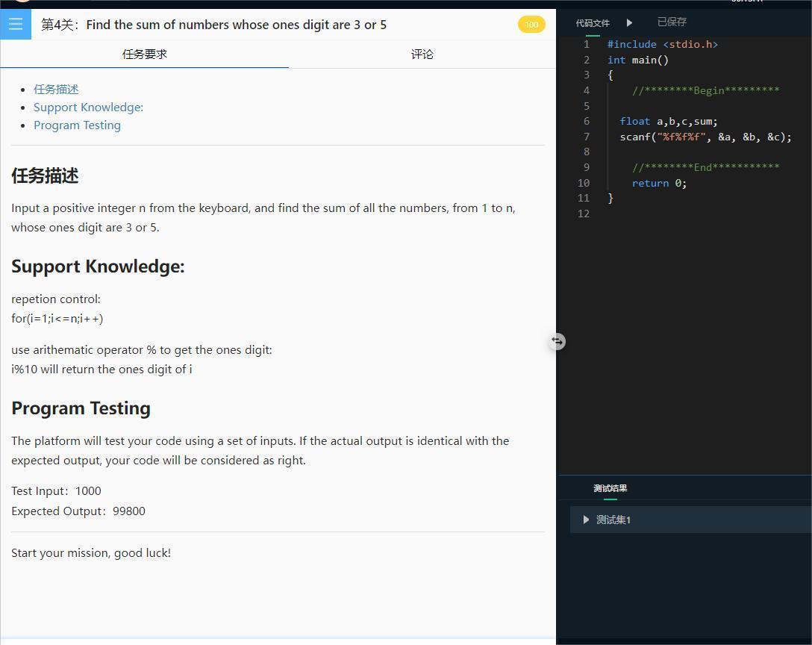Click the Begin comment line
812x645 pixels.
point(705,90)
